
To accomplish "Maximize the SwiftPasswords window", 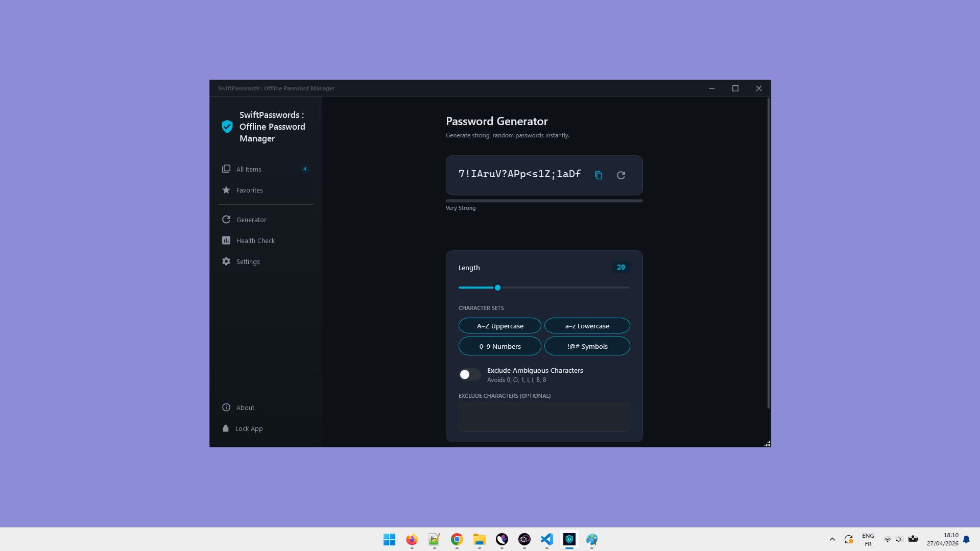I will point(735,88).
